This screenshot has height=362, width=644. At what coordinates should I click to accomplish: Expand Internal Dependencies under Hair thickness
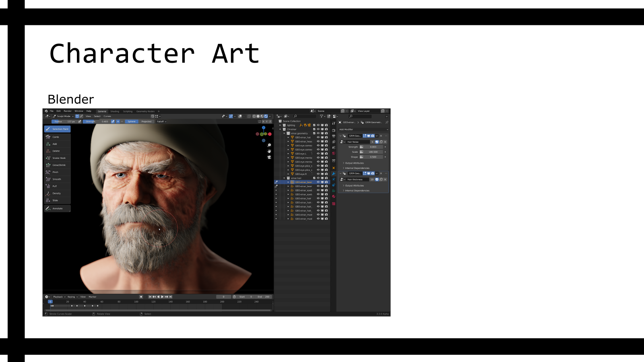(357, 191)
